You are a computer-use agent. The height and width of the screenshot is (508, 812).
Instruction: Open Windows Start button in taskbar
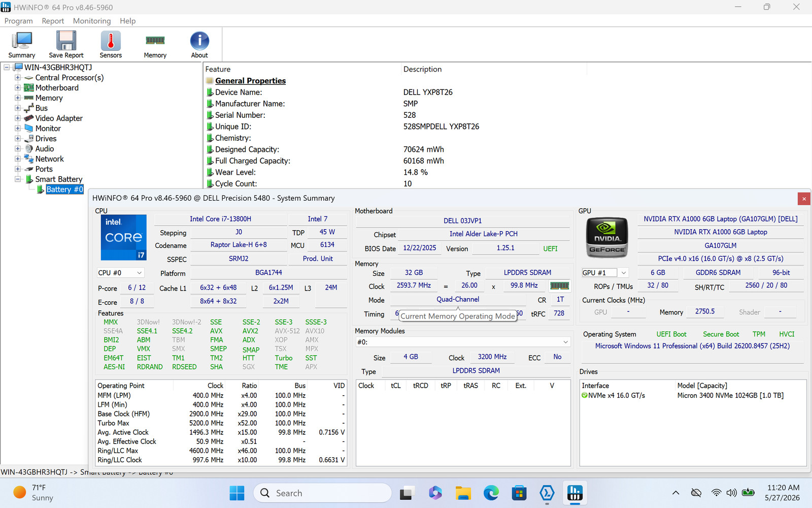[x=237, y=493]
